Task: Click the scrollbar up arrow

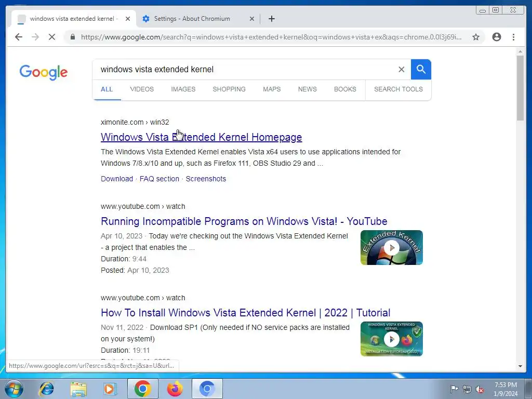Action: point(520,51)
